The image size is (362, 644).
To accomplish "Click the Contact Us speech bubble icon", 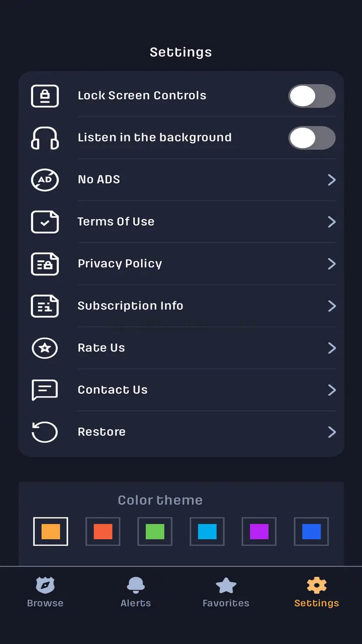I will [45, 390].
